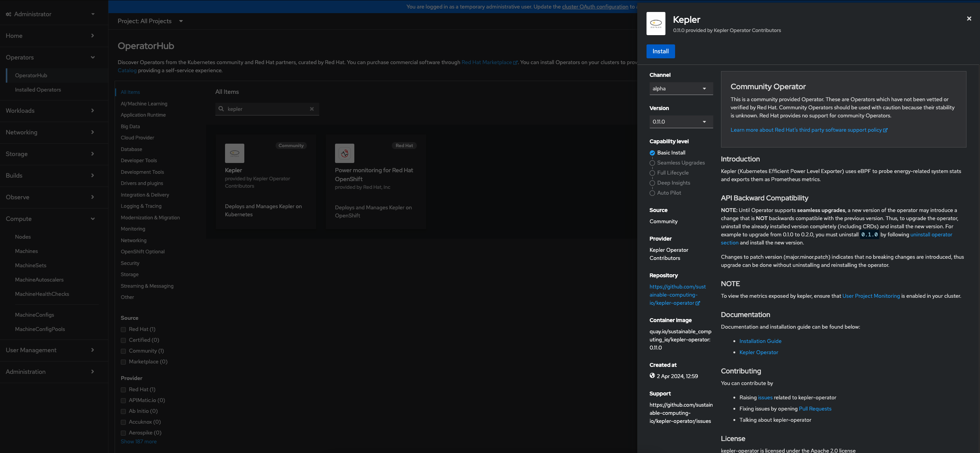Screen dimensions: 980x453
Task: Click external link icon after repository URL
Action: coord(698,303)
